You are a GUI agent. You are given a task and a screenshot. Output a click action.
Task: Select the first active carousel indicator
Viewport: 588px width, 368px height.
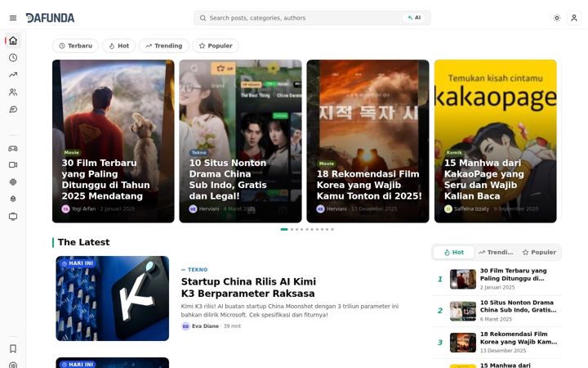click(x=284, y=229)
